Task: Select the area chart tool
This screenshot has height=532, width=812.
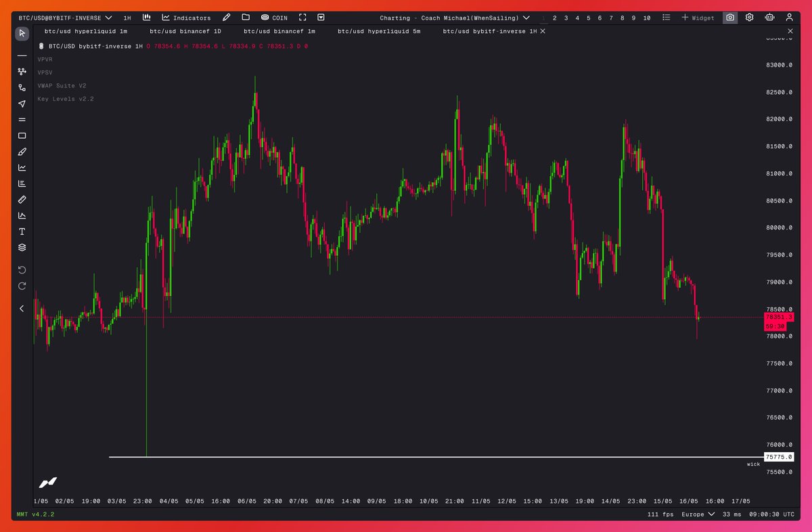Action: 22,215
